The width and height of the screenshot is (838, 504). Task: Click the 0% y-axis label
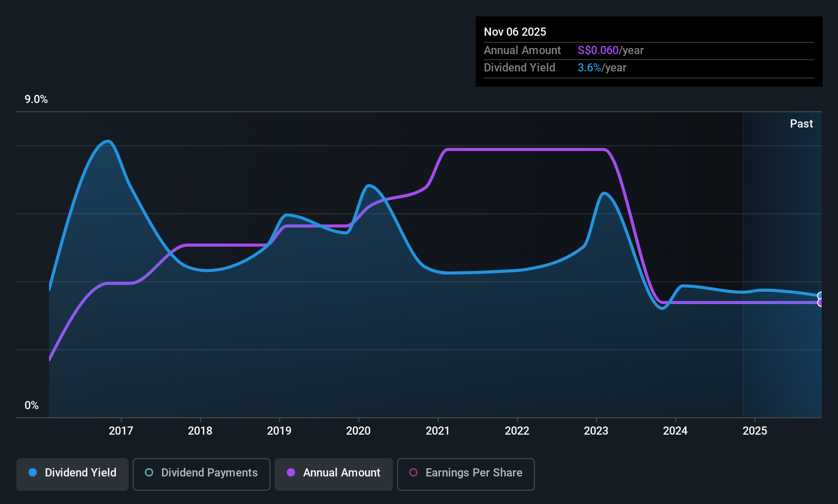(32, 406)
